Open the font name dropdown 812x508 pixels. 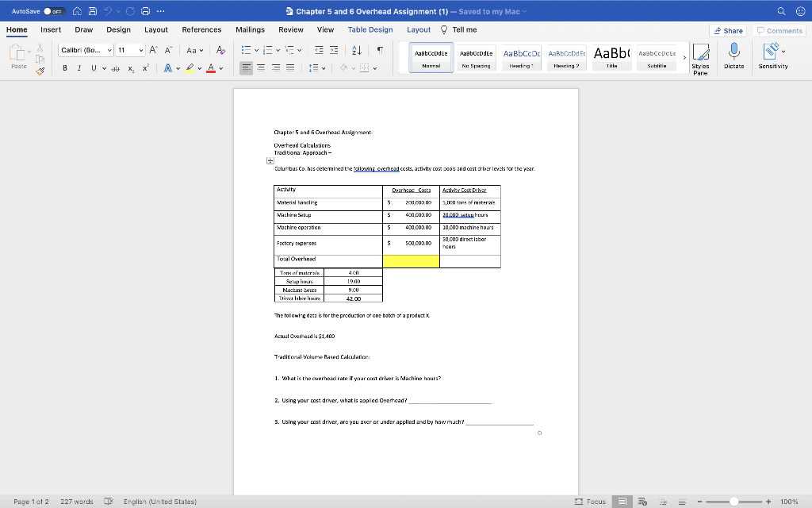[84, 50]
